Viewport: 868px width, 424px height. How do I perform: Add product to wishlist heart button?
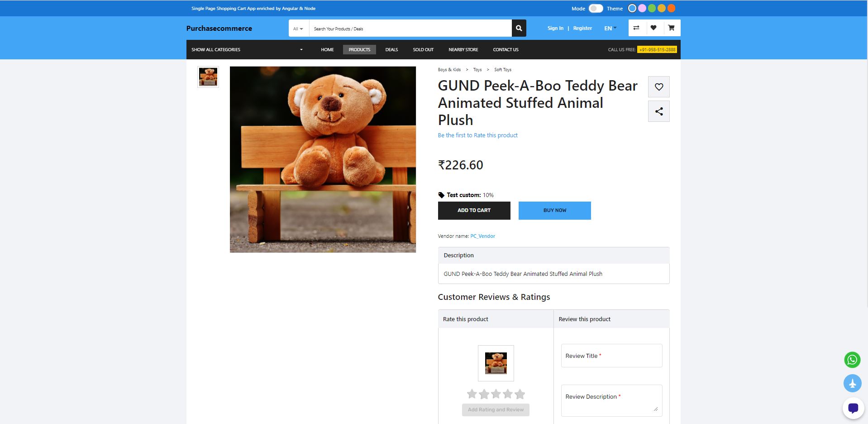pyautogui.click(x=659, y=87)
